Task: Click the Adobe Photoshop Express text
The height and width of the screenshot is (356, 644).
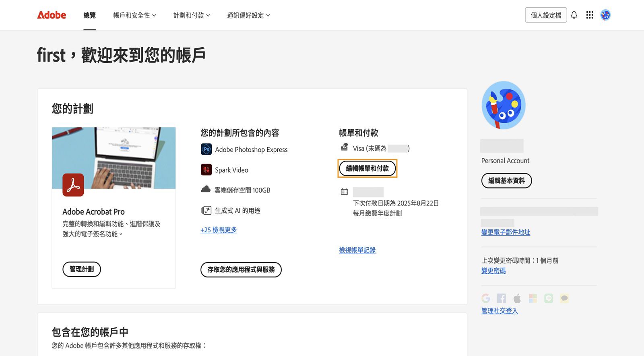Action: click(x=251, y=149)
